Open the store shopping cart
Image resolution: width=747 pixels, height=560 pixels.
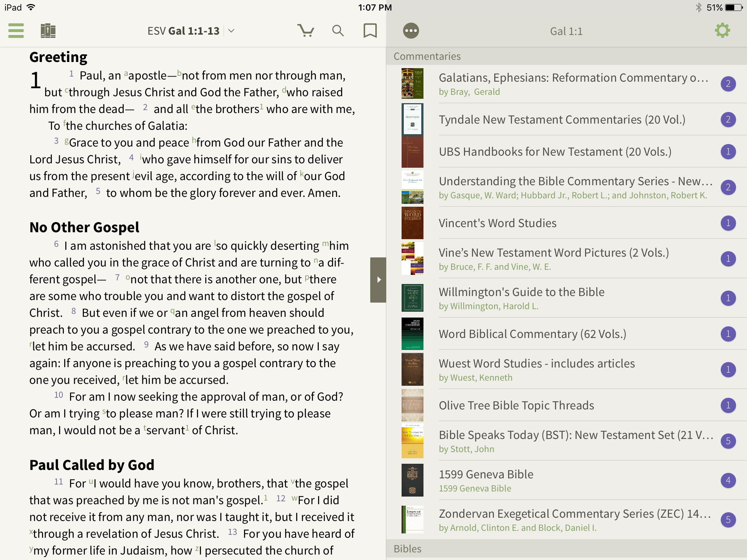click(306, 31)
